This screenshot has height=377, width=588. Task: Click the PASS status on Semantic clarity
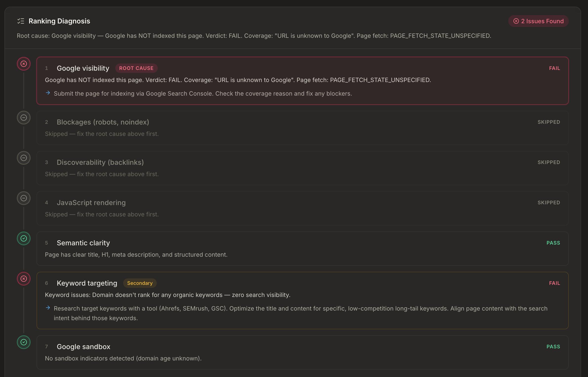point(553,243)
